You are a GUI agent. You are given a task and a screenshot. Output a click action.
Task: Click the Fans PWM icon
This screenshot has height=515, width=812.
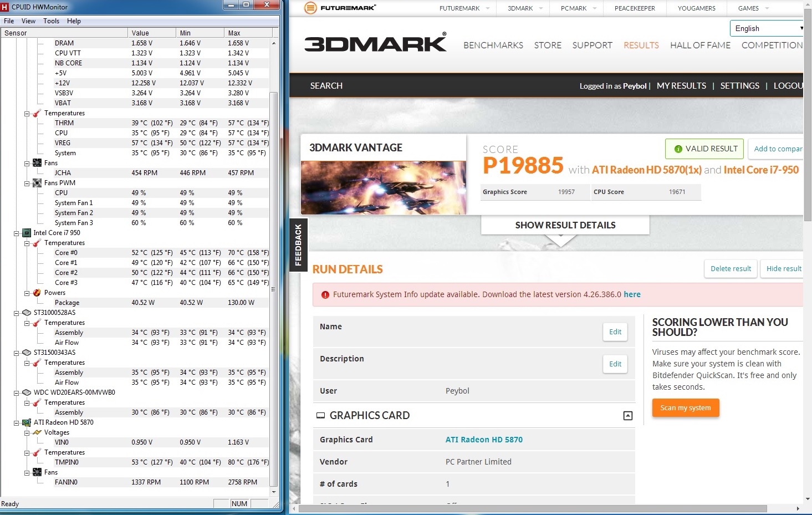[37, 183]
